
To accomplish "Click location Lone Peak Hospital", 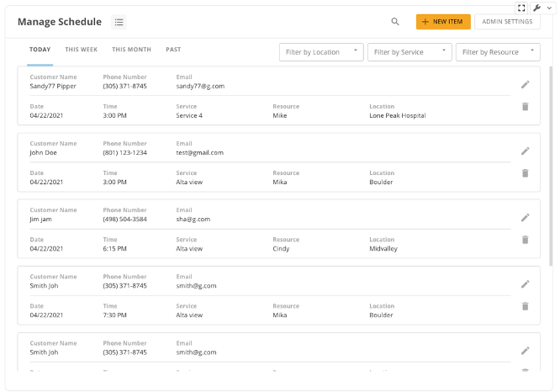I will pos(398,115).
